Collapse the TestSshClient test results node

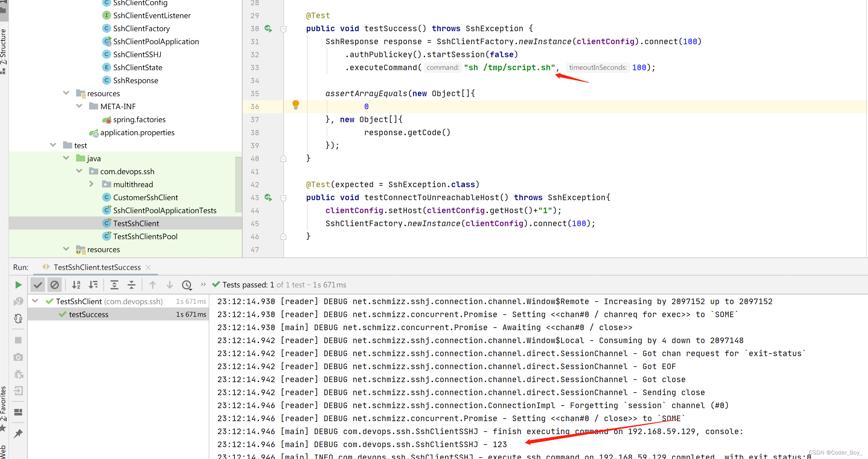click(35, 301)
